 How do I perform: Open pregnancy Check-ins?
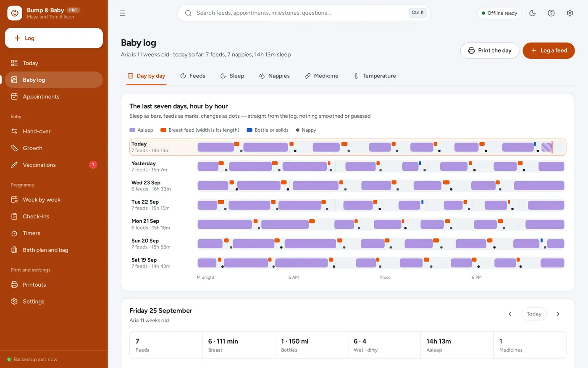[54, 217]
